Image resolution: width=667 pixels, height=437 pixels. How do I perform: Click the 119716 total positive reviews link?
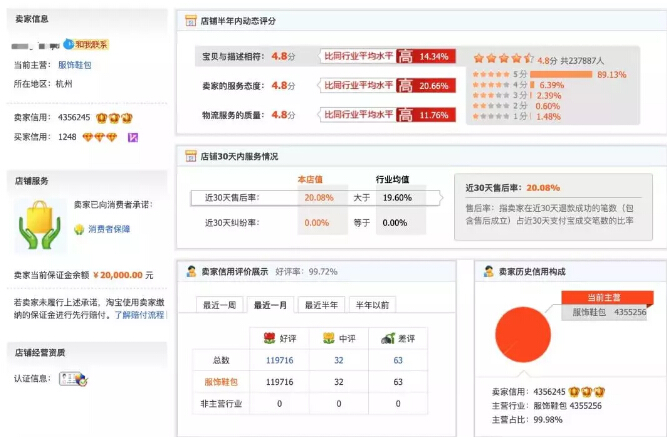(x=279, y=360)
